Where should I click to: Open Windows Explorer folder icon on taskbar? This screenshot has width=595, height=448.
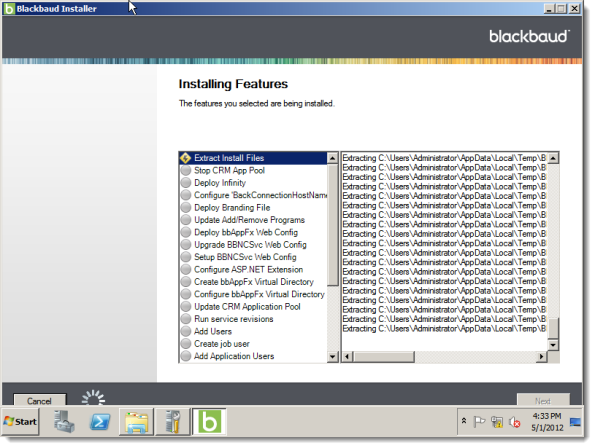pos(136,421)
